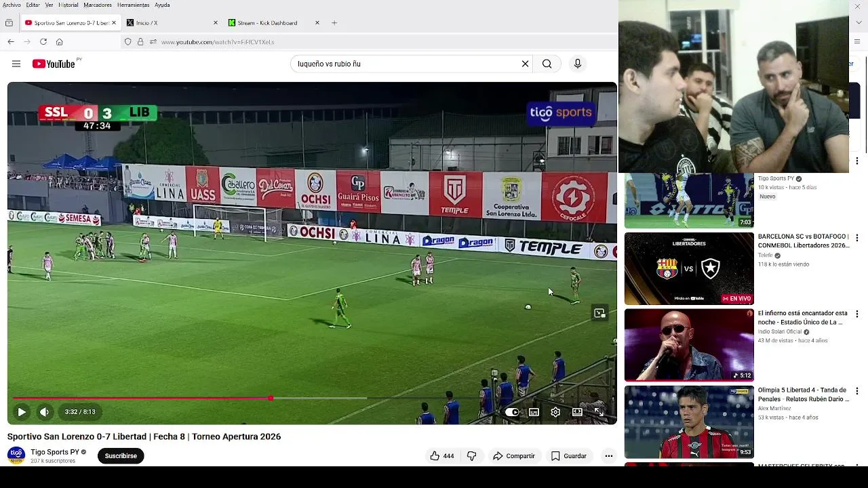Open a new browser tab with plus
The height and width of the screenshot is (488, 868).
(334, 22)
